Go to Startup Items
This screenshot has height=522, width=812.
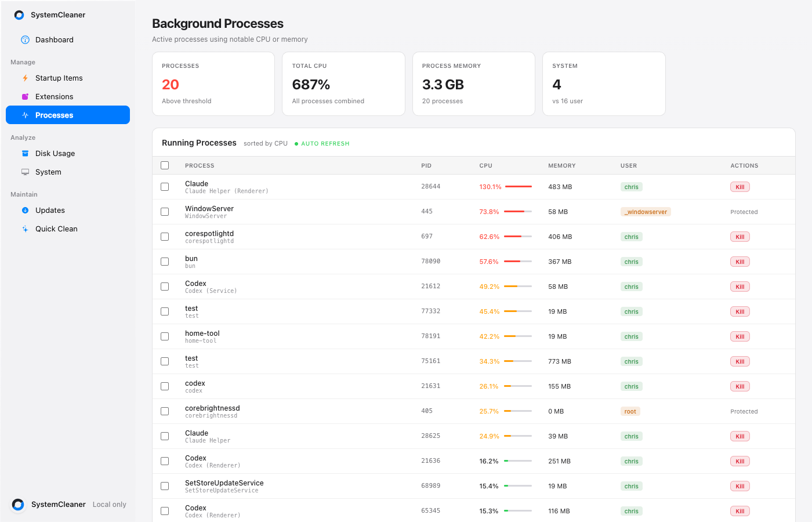tap(68, 78)
